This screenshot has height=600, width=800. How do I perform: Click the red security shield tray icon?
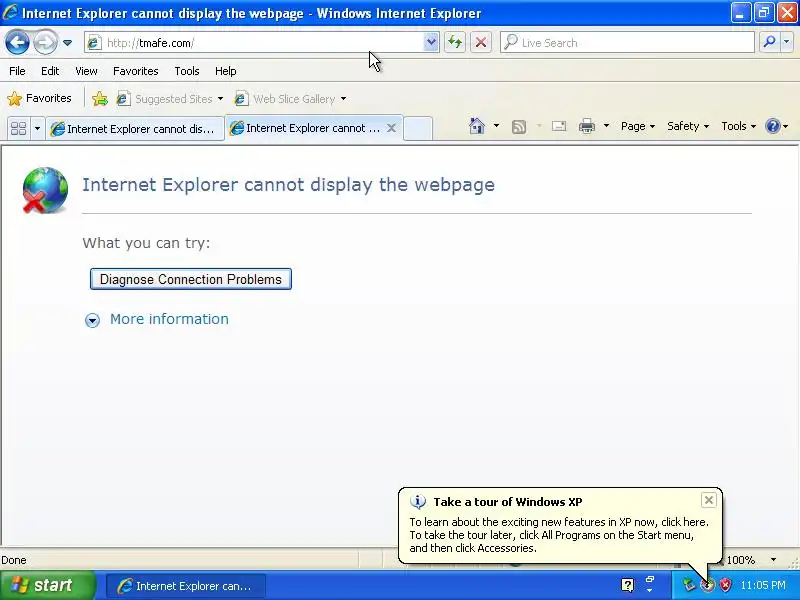(x=725, y=585)
